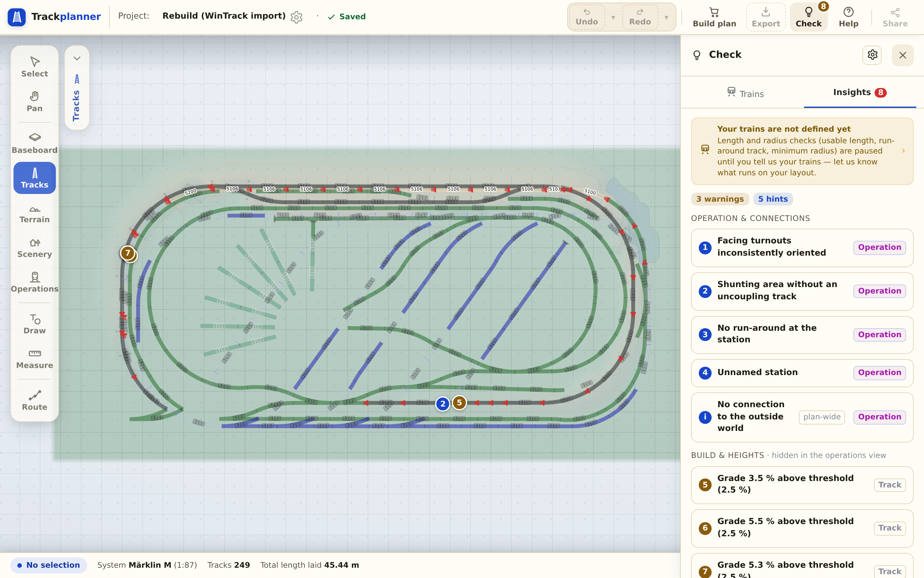The height and width of the screenshot is (578, 924).
Task: Switch to the Insights tab
Action: [860, 92]
